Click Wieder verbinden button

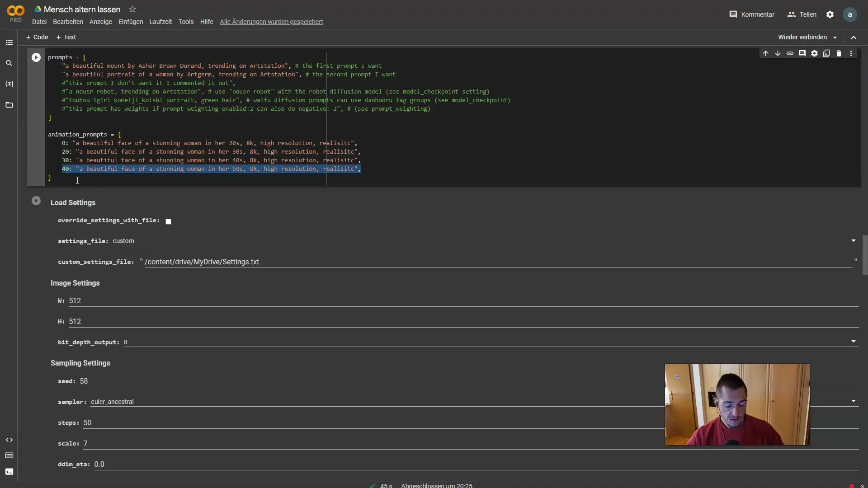(x=802, y=37)
